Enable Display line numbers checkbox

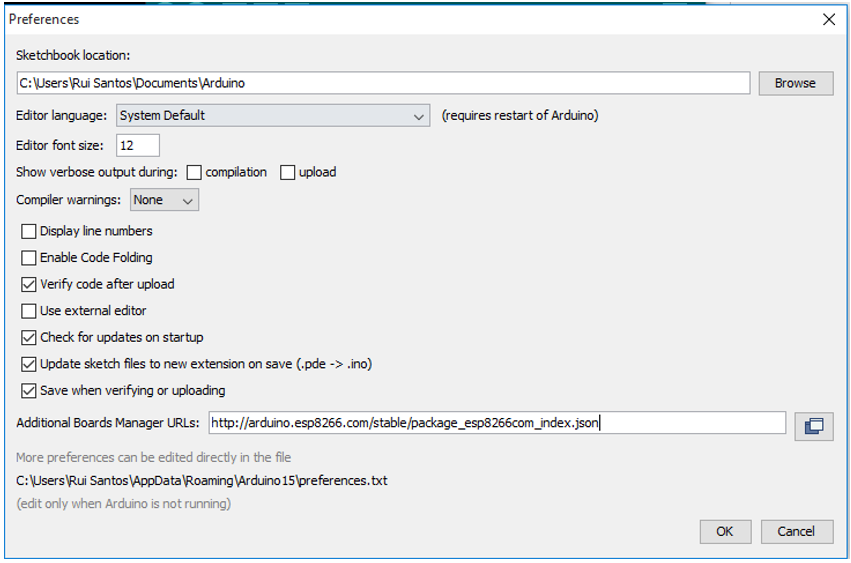tap(29, 231)
